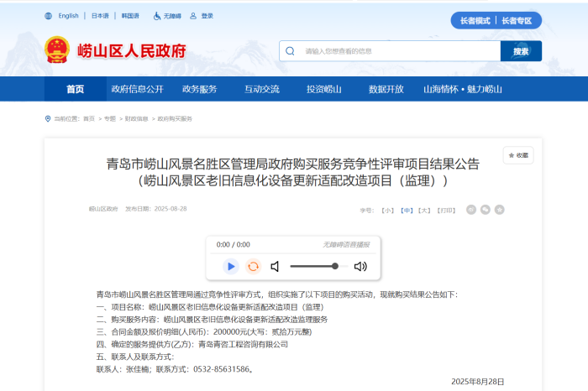
Task: Click the orange replay audio icon
Action: 253,266
